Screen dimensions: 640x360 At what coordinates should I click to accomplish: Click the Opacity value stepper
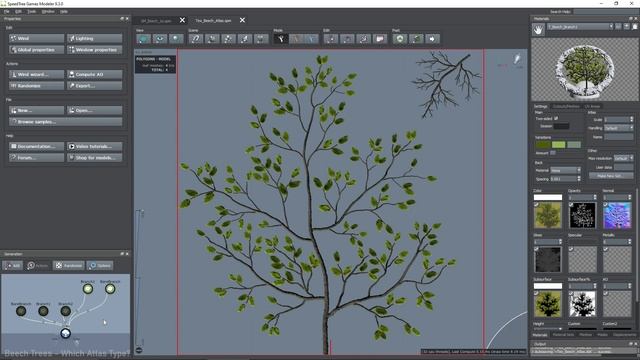click(595, 198)
